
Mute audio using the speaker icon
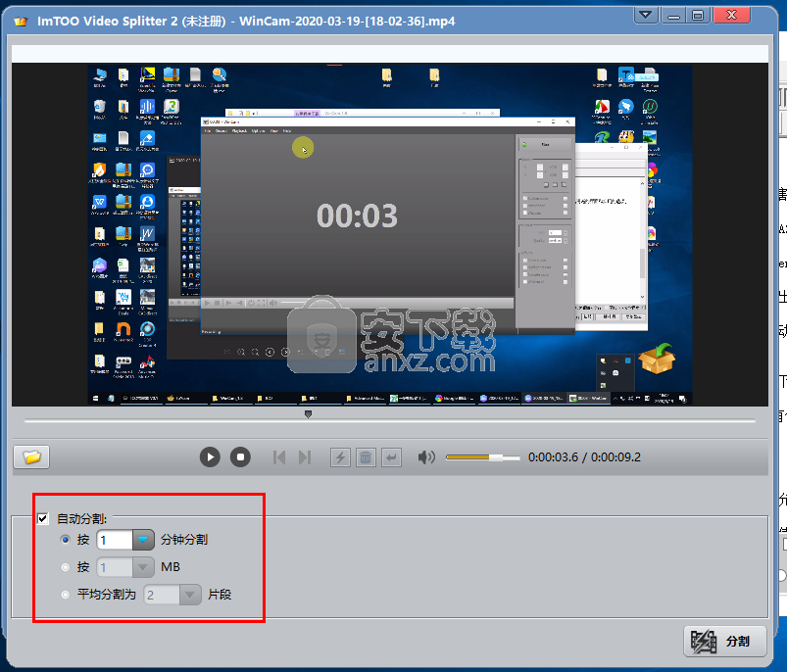coord(426,456)
